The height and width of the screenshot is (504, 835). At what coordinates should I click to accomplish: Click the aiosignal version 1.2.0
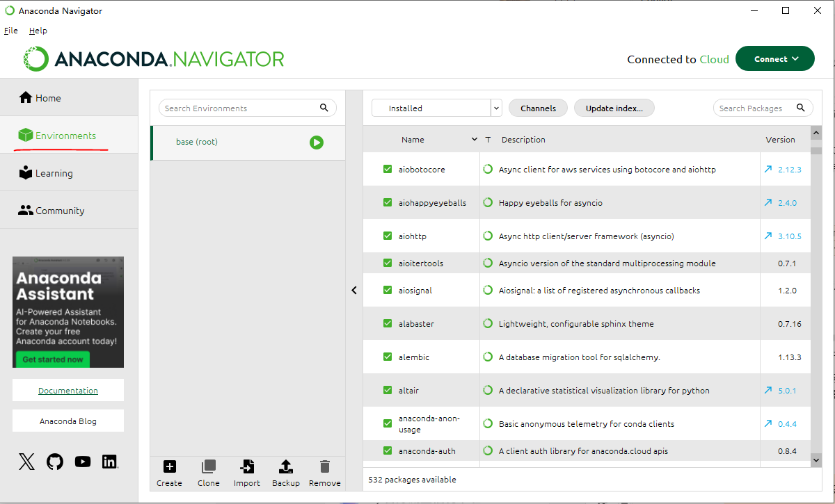[787, 290]
